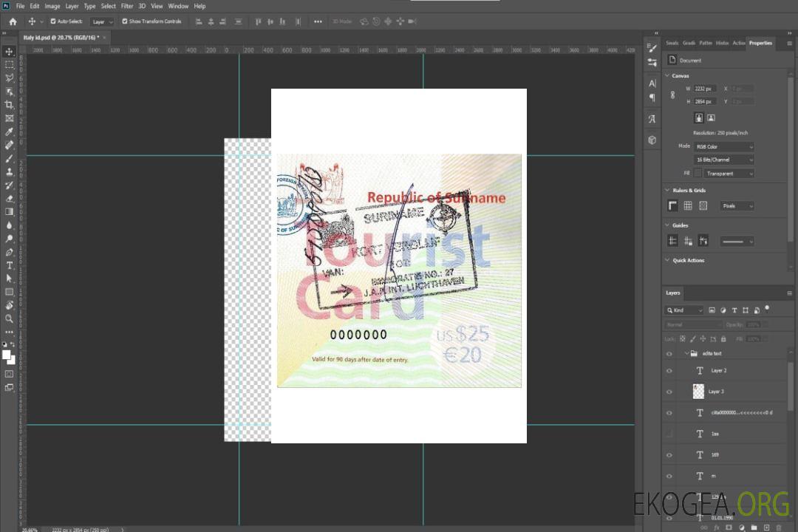
Task: Select the Horizontal Type tool
Action: pyautogui.click(x=9, y=265)
